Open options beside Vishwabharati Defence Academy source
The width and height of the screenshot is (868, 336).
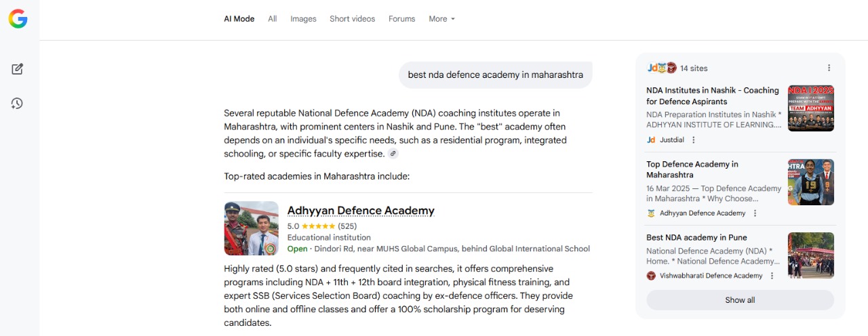click(x=772, y=276)
